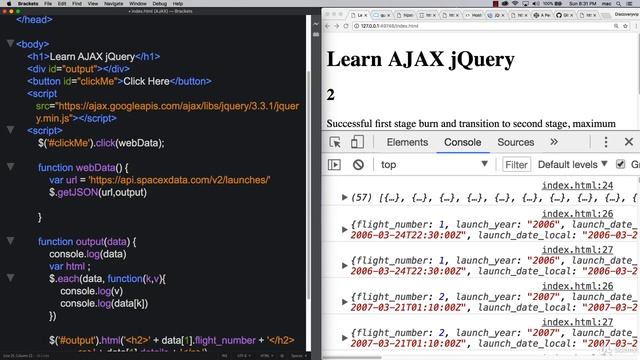Screen dimensions: 640x360
Task: Click the browser reload icon
Action: coord(346,26)
